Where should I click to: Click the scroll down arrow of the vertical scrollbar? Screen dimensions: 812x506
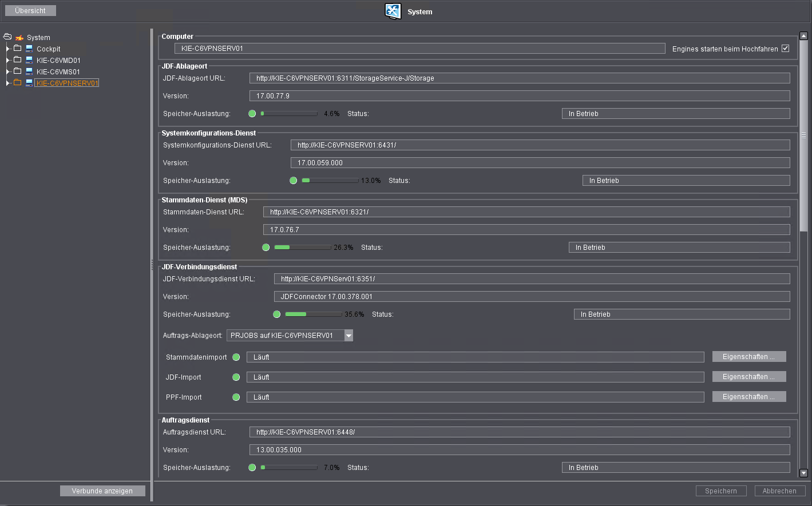(803, 473)
